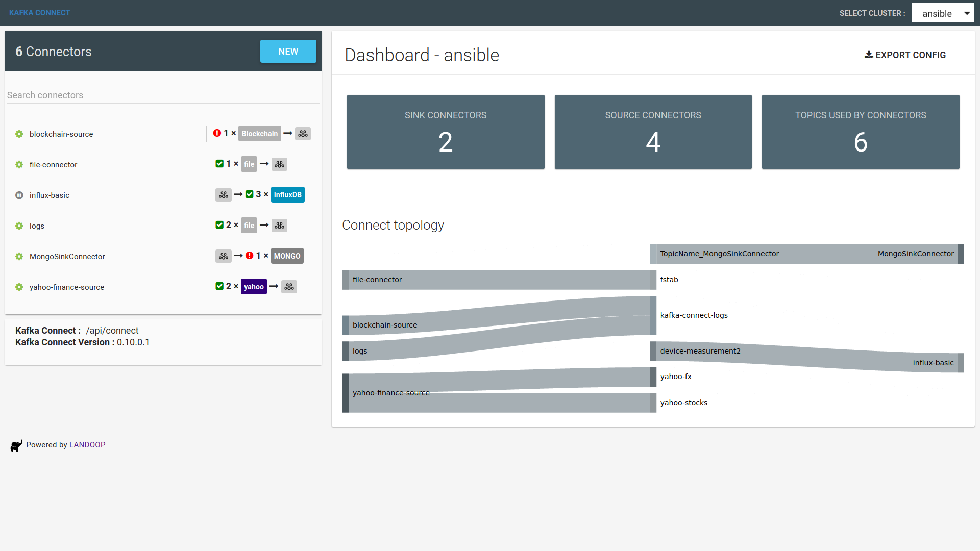The width and height of the screenshot is (980, 551).
Task: Click the Blockchain connector type badge icon
Action: [260, 133]
